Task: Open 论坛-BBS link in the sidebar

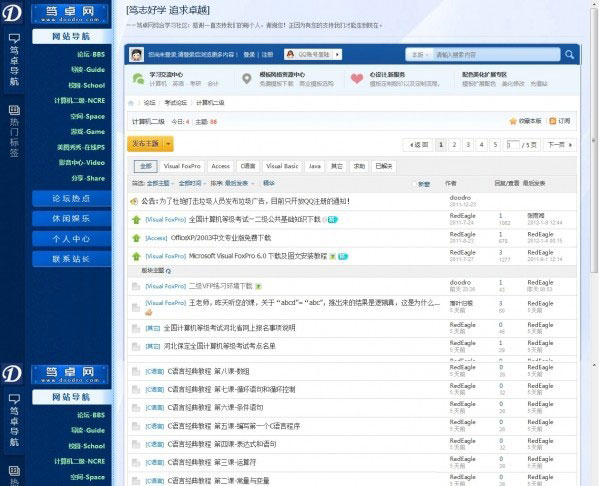Action: (x=91, y=53)
